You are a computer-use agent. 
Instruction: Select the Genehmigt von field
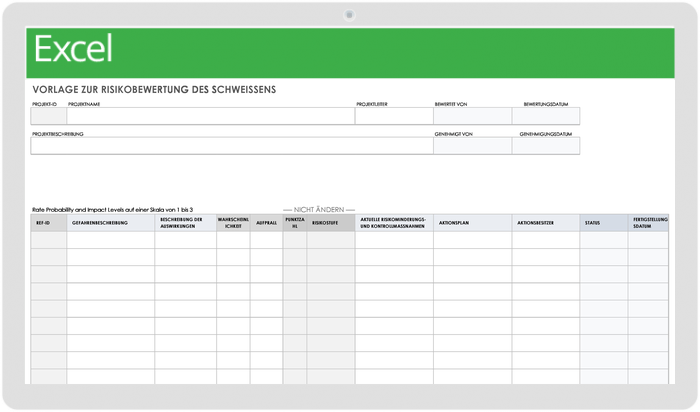coord(473,146)
